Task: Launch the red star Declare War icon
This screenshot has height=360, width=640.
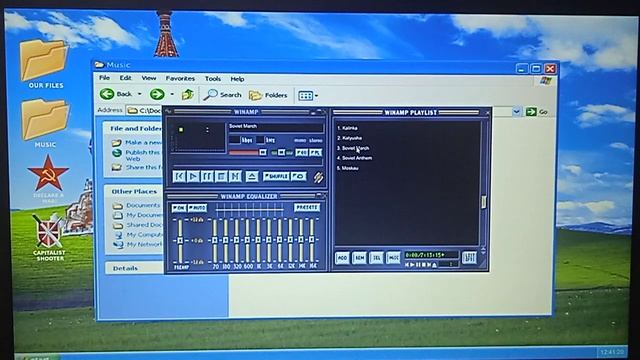Action: click(x=48, y=179)
